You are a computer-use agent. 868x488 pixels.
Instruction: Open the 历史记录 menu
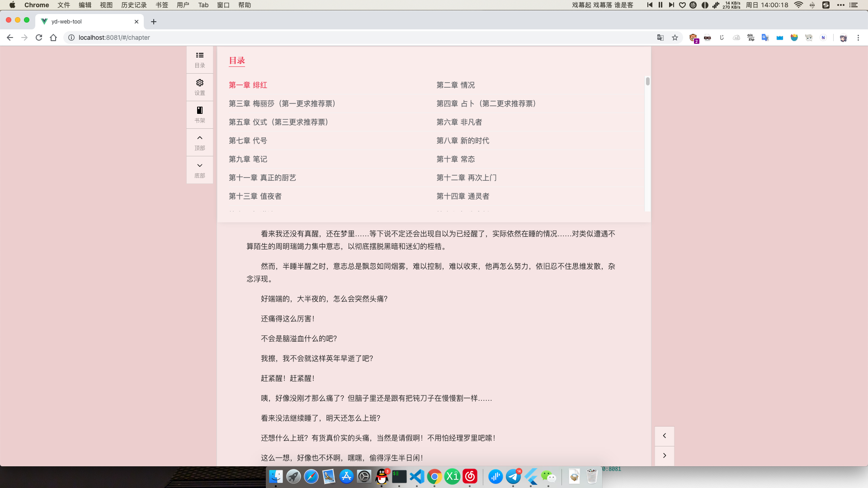coord(134,5)
